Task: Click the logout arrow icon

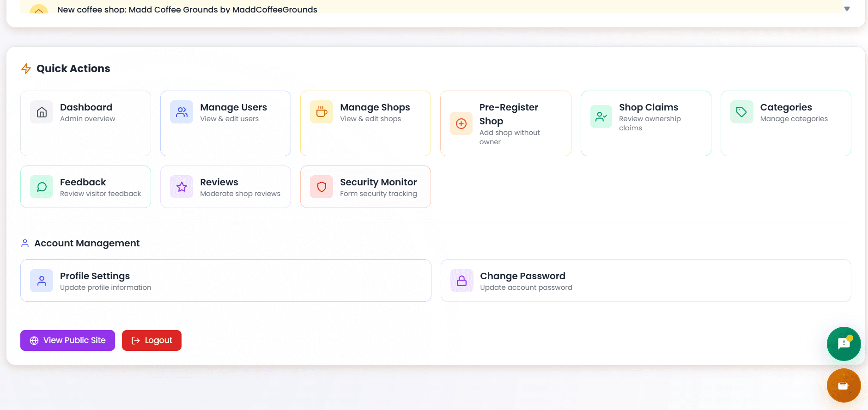Action: [136, 341]
